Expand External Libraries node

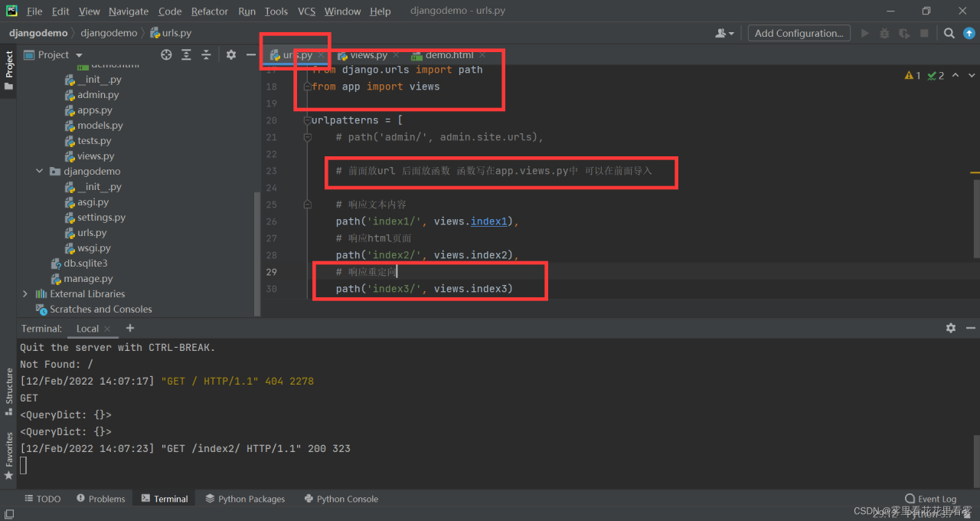25,294
